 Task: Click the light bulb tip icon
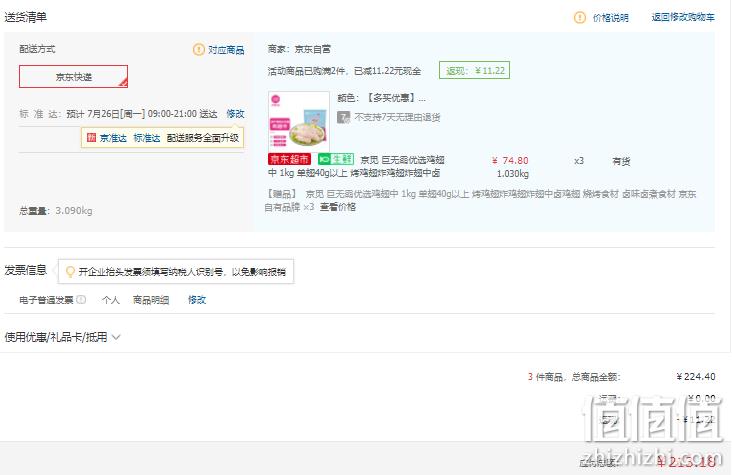coord(70,271)
